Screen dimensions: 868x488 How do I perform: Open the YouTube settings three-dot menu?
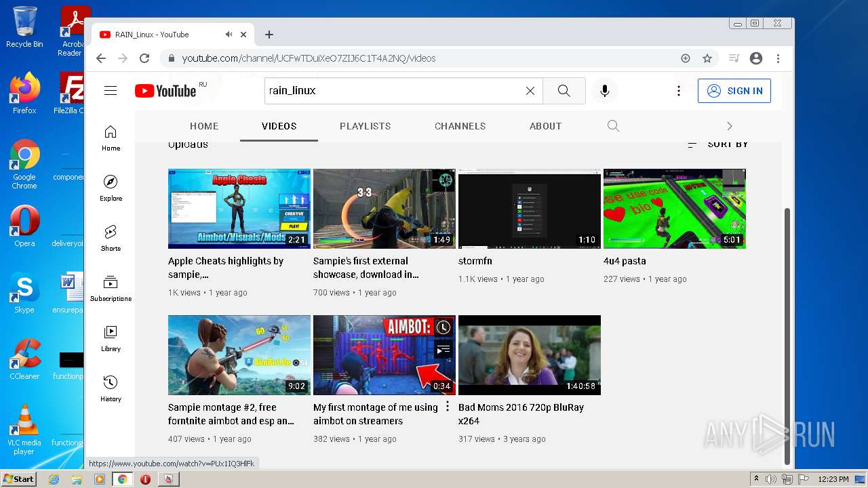pos(678,91)
